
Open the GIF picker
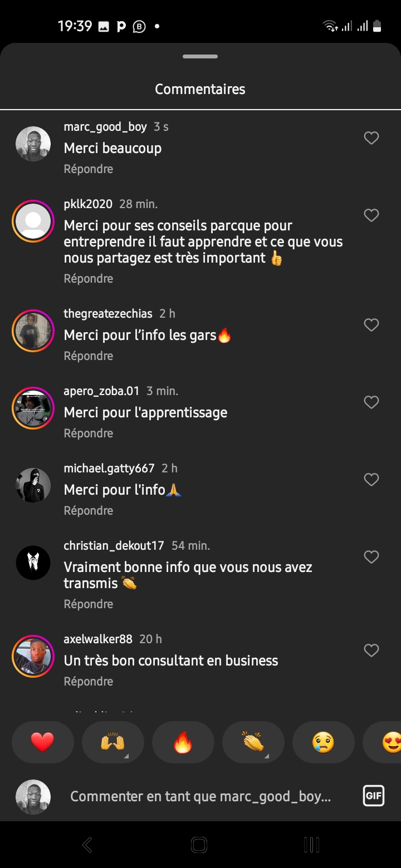coord(373,796)
